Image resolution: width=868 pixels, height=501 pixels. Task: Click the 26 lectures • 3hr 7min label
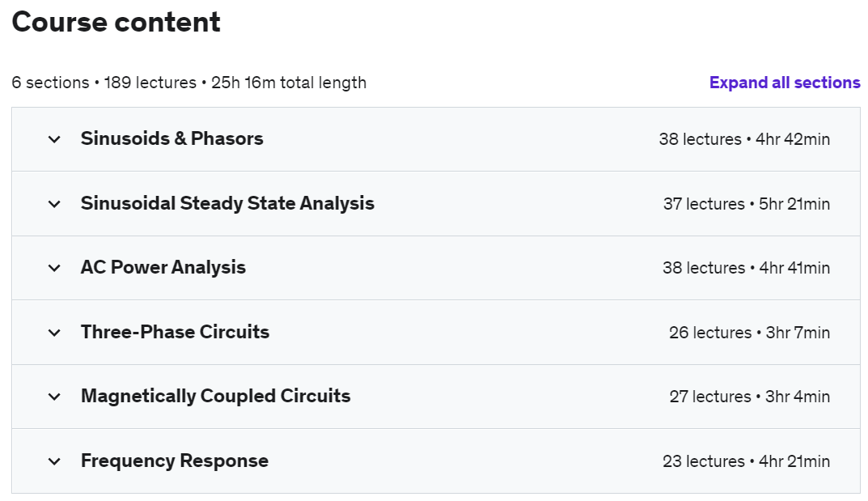point(750,333)
